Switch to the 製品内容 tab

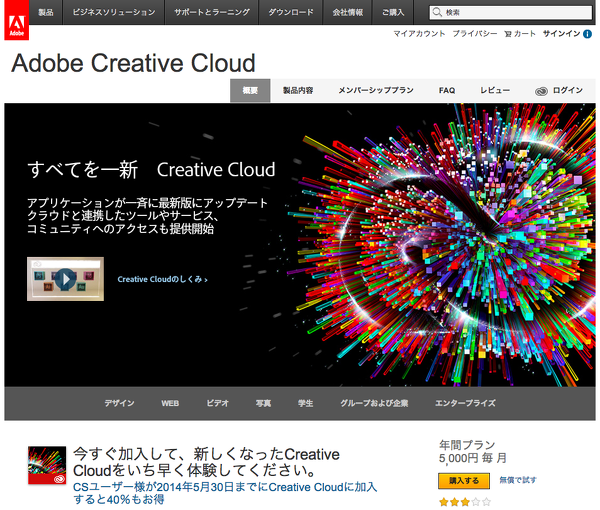(298, 91)
